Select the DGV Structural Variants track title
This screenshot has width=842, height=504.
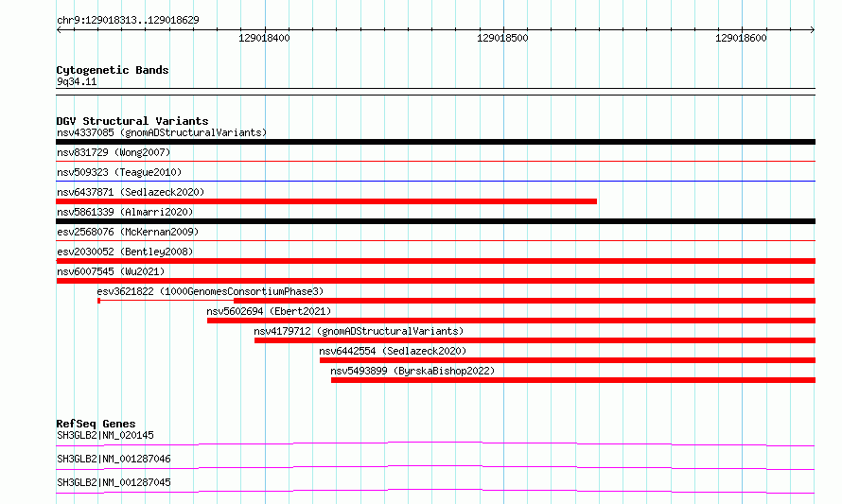(132, 121)
